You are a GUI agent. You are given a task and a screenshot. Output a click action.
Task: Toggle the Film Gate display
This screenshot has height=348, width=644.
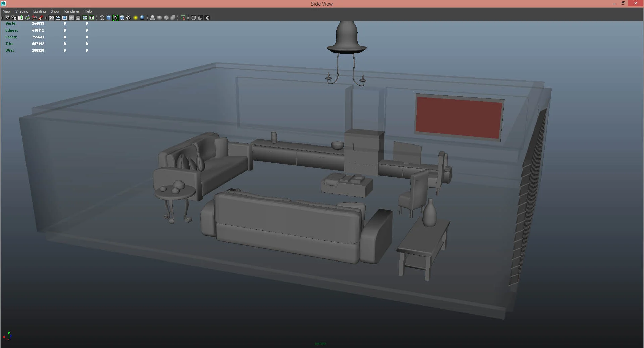coord(58,18)
